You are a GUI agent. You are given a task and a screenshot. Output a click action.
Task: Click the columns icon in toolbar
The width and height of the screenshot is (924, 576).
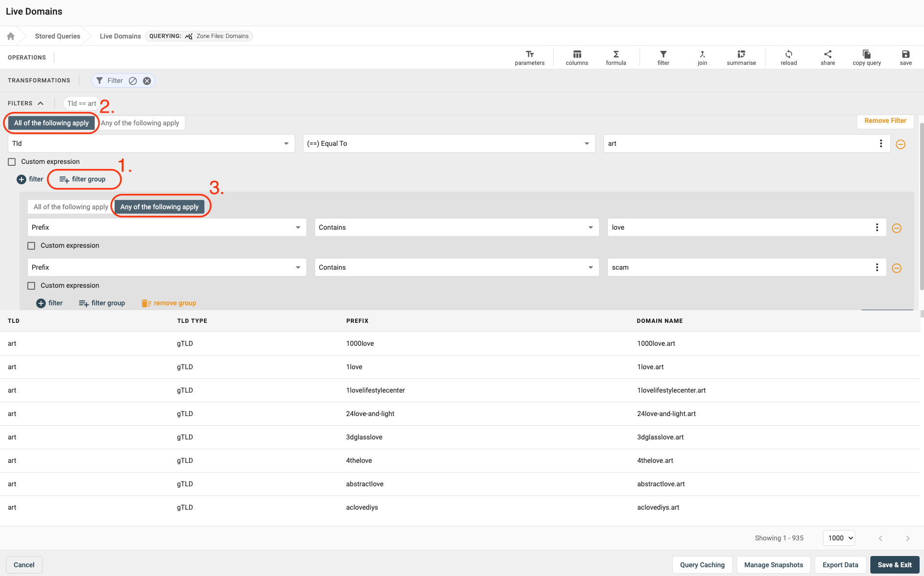click(x=577, y=57)
